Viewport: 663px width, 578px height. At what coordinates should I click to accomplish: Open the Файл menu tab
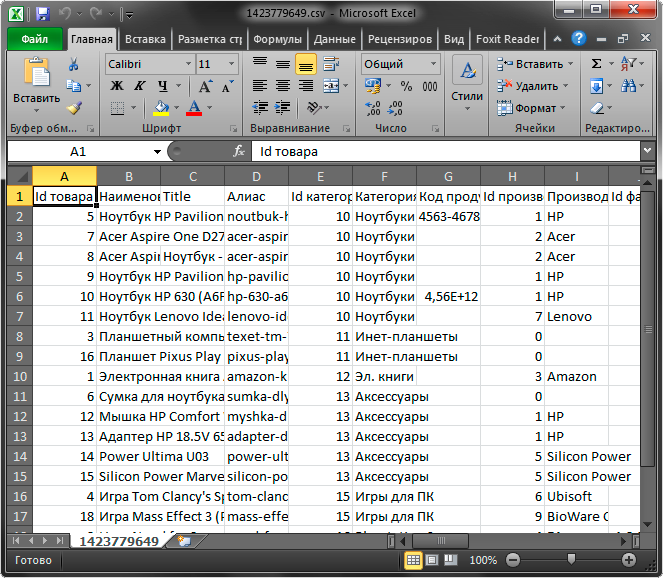coord(35,39)
